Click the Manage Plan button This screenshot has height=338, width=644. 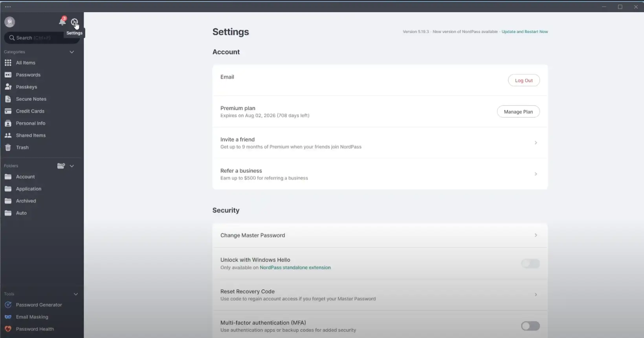coord(518,112)
